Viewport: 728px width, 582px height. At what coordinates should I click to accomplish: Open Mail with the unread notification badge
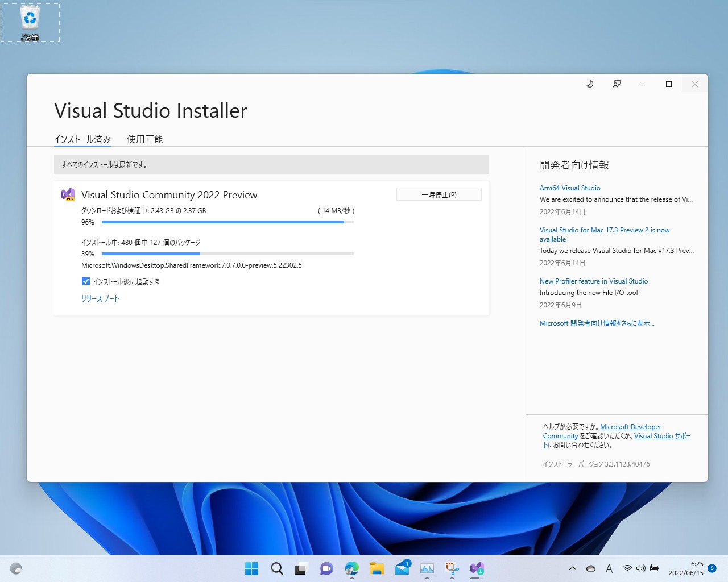pos(402,568)
